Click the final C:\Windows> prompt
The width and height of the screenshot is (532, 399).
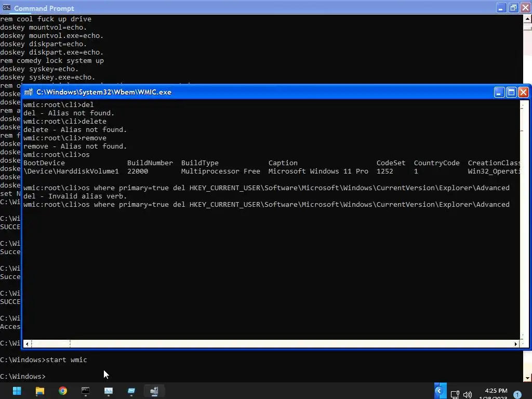[23, 377]
